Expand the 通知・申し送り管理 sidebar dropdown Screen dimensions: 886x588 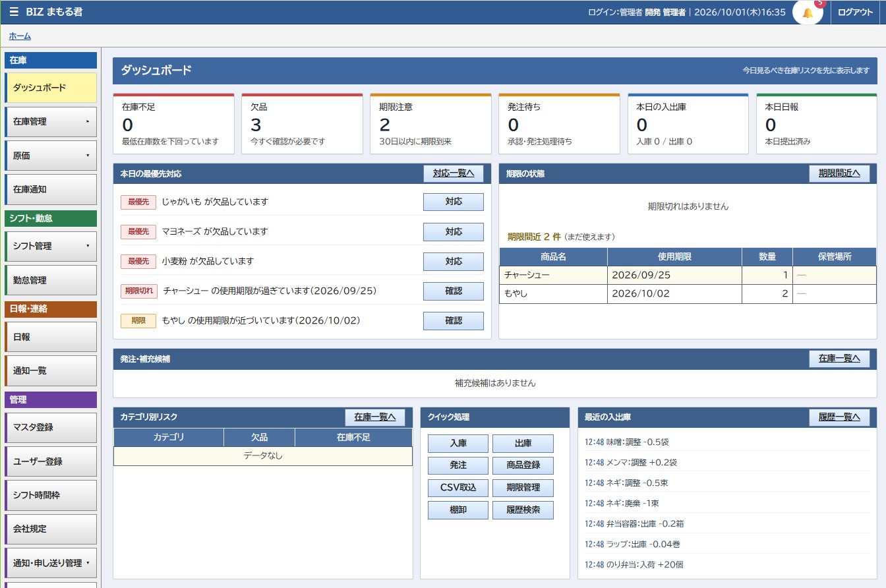51,563
